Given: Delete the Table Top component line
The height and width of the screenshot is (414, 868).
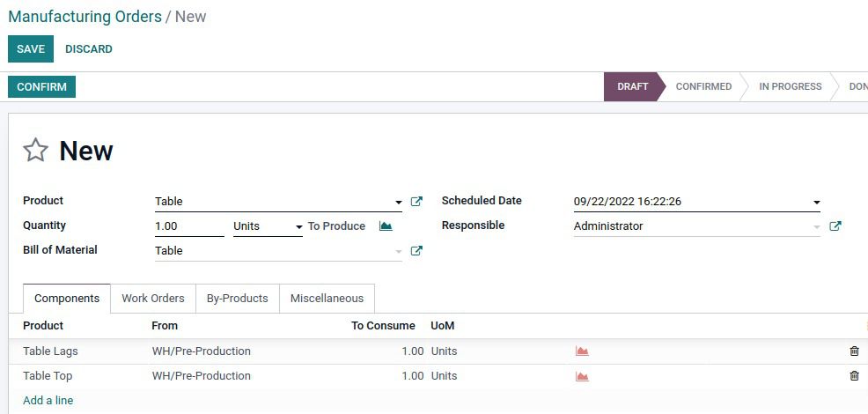Looking at the screenshot, I should pos(854,376).
